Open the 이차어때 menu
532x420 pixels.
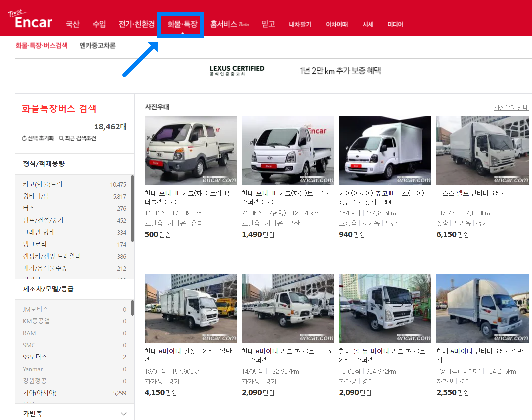337,24
